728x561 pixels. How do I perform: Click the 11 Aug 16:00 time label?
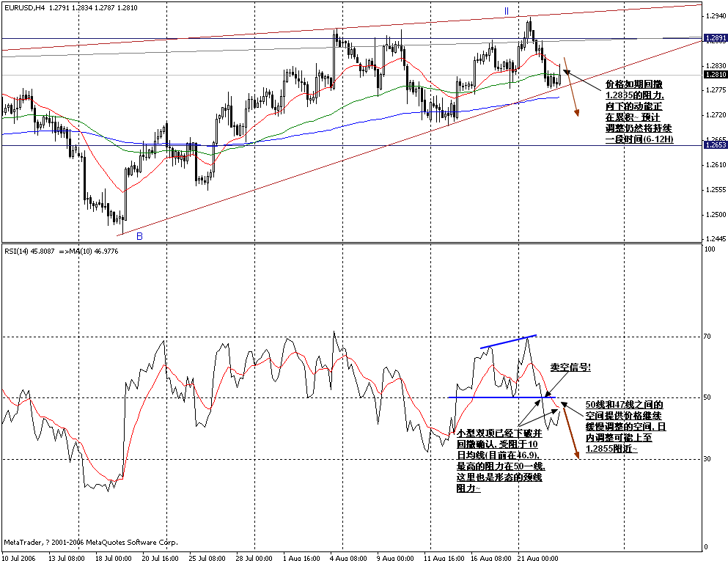pos(444,558)
